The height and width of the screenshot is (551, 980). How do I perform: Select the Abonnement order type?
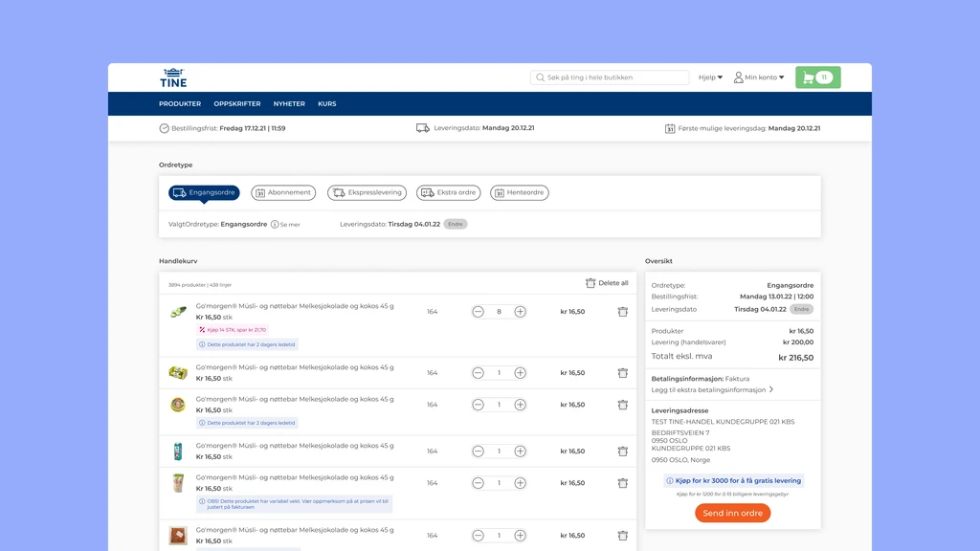point(283,192)
